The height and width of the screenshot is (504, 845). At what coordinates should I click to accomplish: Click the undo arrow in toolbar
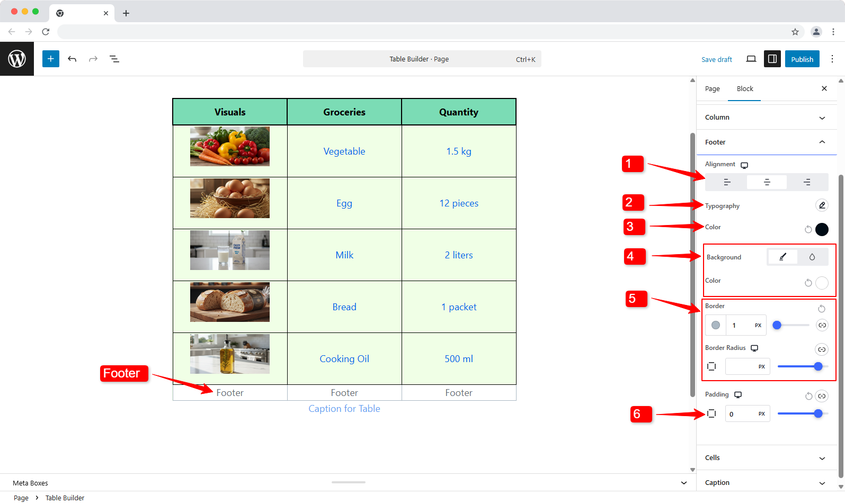pos(72,59)
